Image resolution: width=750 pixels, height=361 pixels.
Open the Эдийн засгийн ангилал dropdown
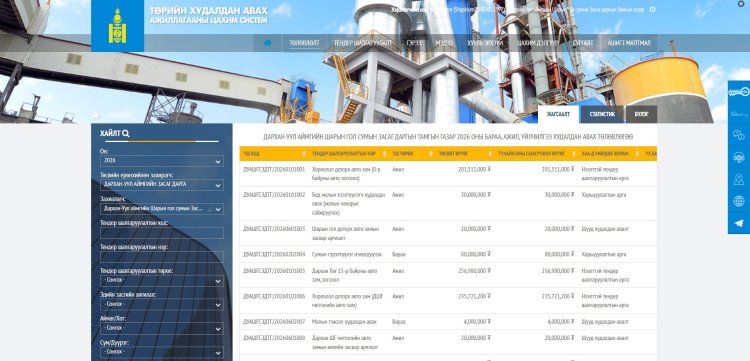pyautogui.click(x=162, y=305)
